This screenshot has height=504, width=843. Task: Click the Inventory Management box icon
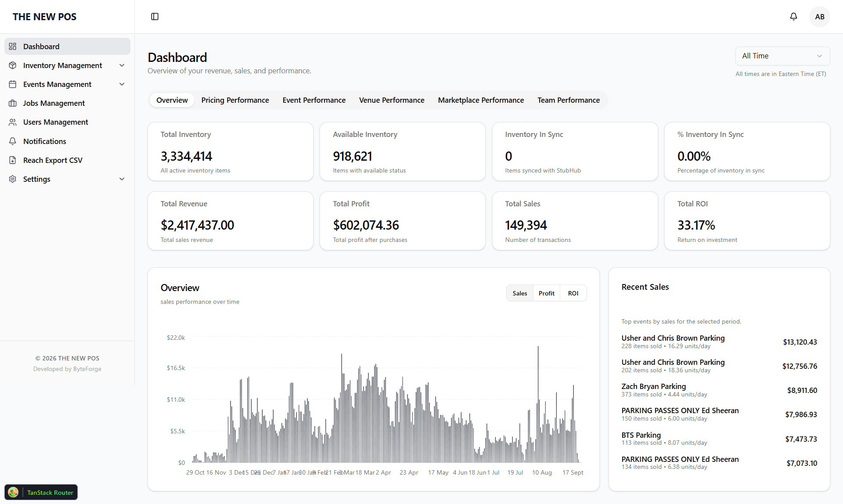click(x=13, y=65)
